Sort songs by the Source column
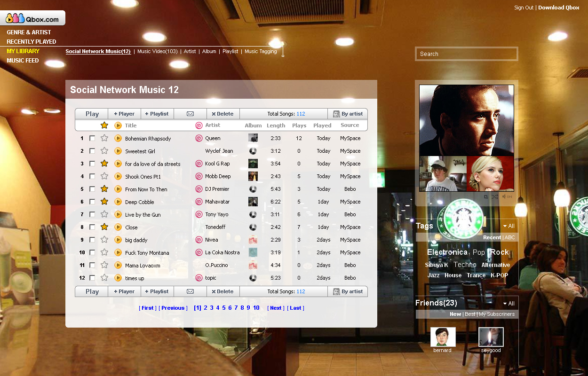The width and height of the screenshot is (588, 376). coord(350,125)
